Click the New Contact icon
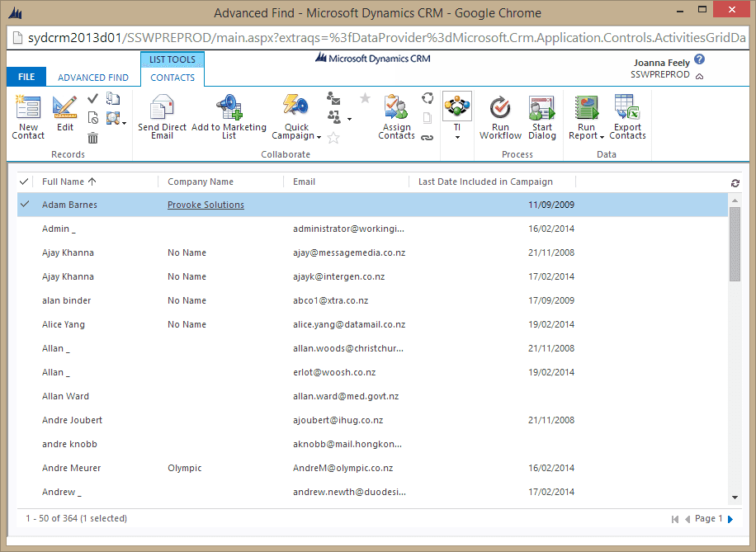 [x=28, y=108]
